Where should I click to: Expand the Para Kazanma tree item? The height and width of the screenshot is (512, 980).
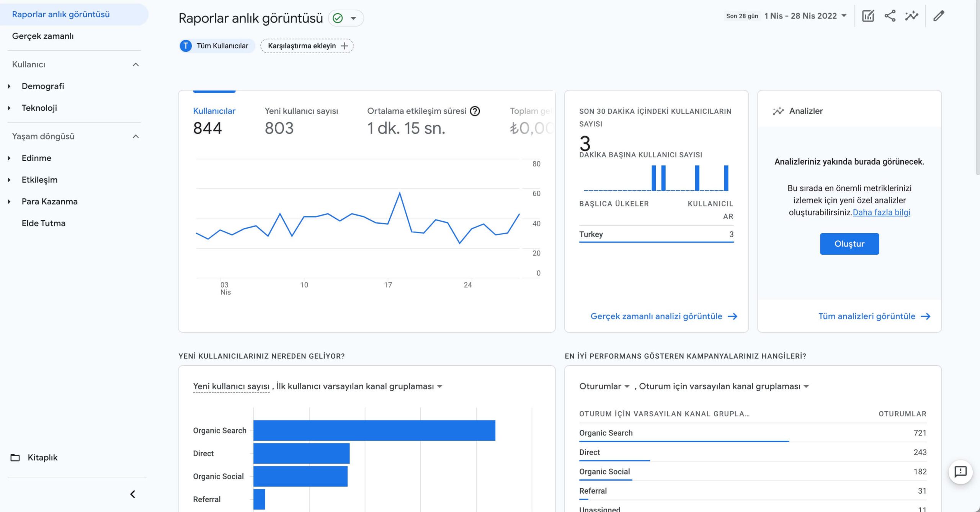pyautogui.click(x=9, y=201)
